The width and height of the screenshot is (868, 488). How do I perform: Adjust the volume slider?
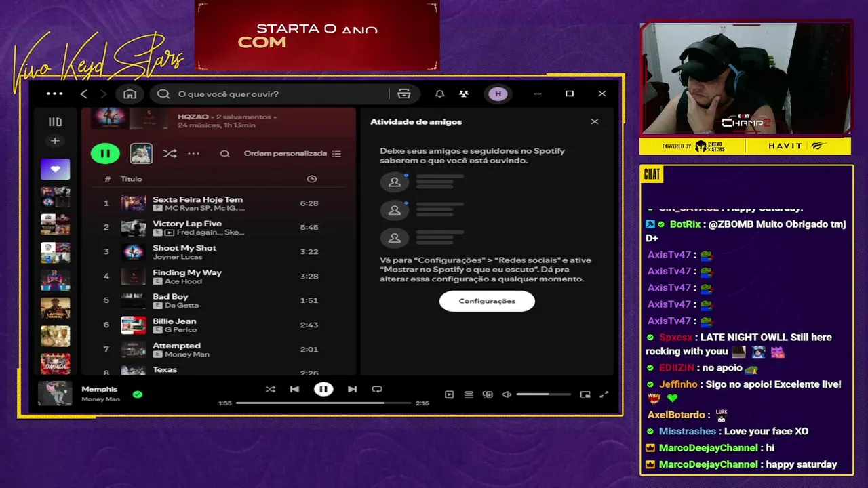pyautogui.click(x=544, y=394)
